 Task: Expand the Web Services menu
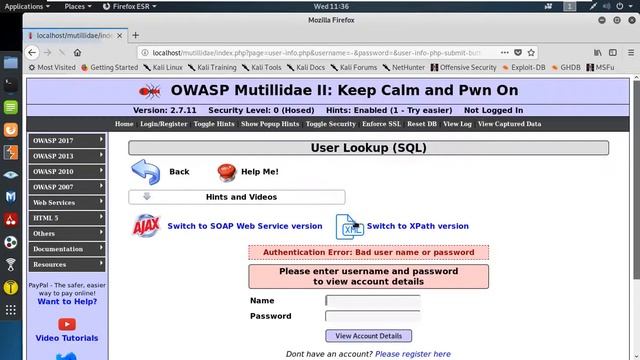(67, 202)
